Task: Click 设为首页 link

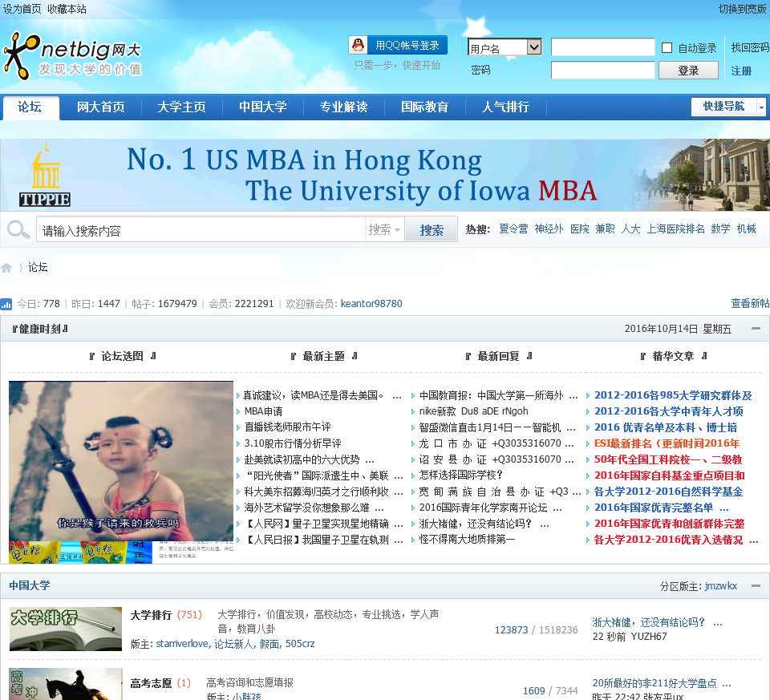Action: [x=22, y=9]
